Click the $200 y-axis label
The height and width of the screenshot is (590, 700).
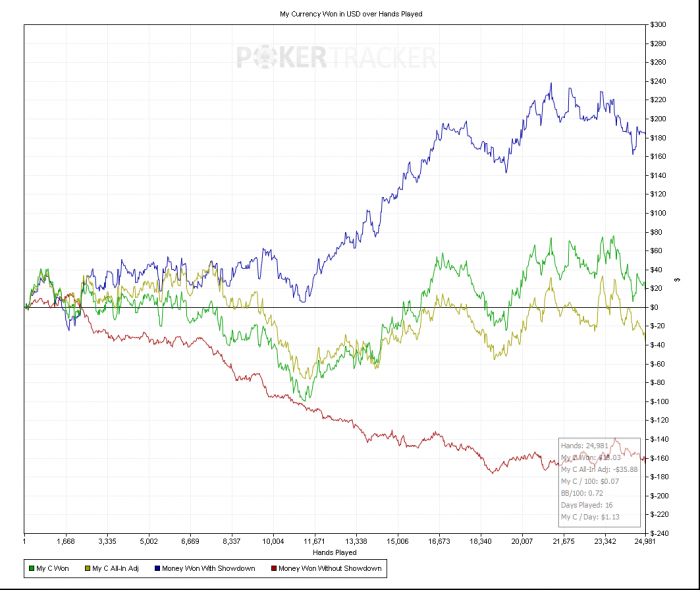pyautogui.click(x=658, y=119)
